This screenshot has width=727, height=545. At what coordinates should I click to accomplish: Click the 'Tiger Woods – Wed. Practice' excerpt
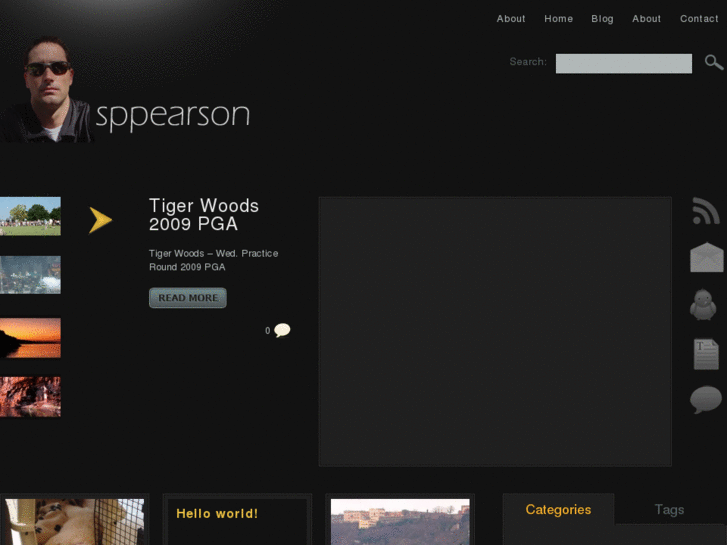coord(213,260)
